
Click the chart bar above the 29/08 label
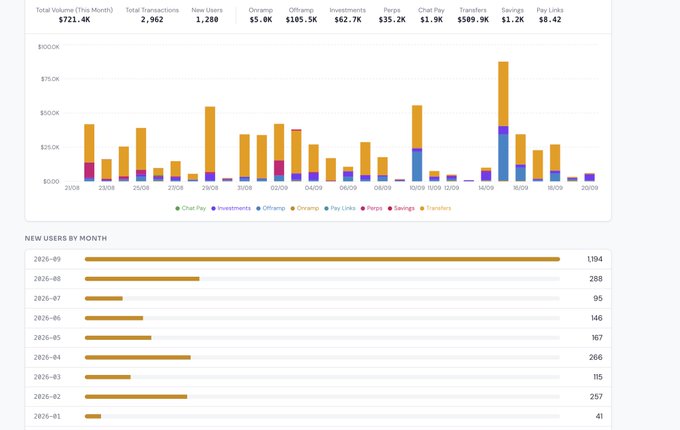point(210,144)
